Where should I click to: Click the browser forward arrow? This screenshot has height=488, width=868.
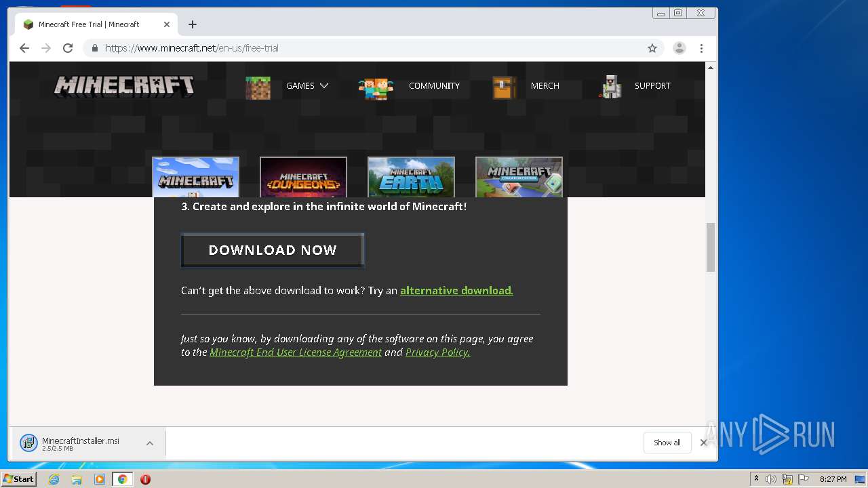[x=46, y=48]
